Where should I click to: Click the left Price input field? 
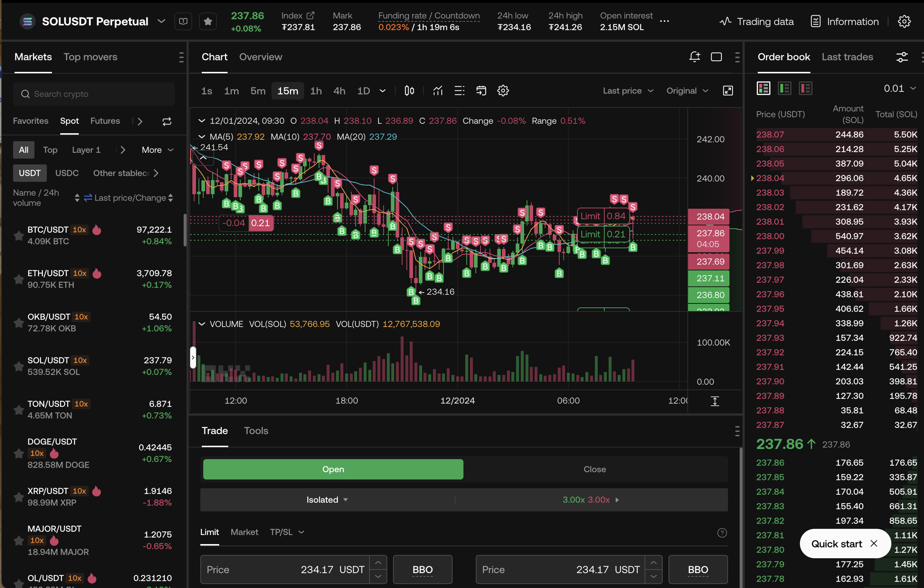coord(285,569)
